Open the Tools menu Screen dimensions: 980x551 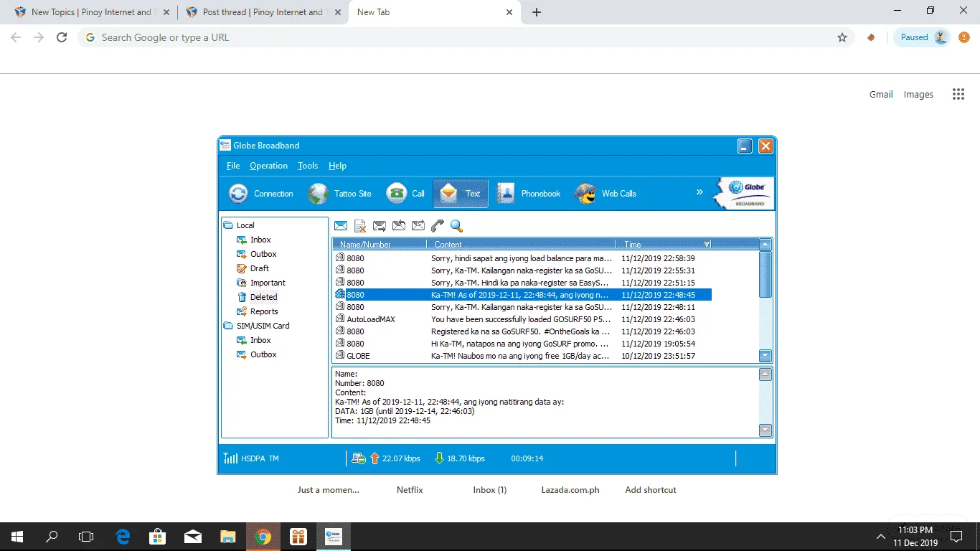pyautogui.click(x=308, y=166)
